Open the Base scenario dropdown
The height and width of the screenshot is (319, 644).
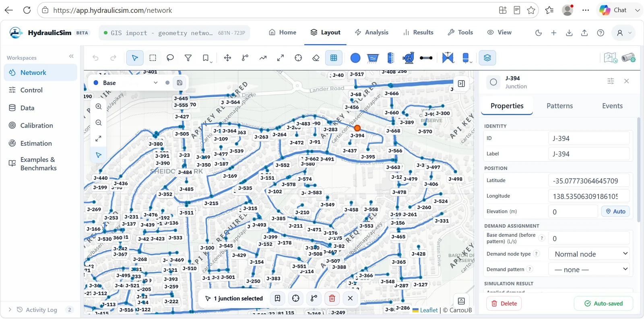point(126,83)
